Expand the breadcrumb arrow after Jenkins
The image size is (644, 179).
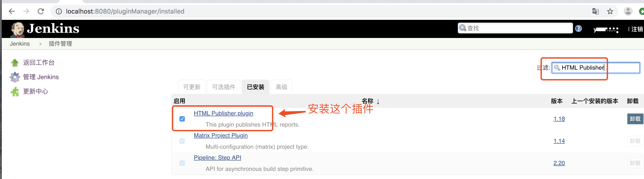pos(40,44)
